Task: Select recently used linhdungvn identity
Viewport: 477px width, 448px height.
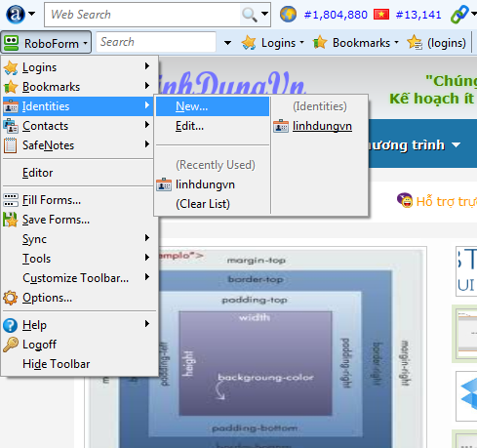Action: [213, 184]
